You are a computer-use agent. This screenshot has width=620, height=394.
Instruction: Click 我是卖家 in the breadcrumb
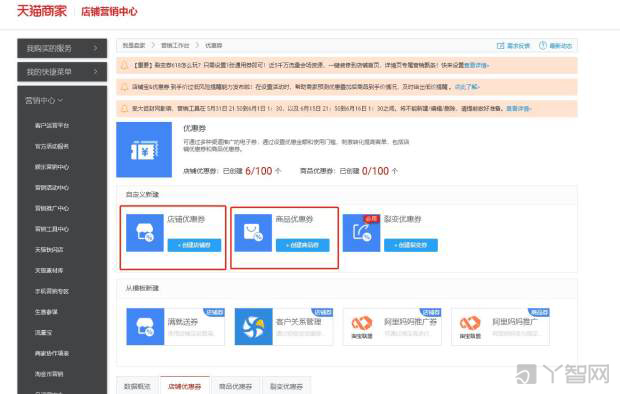(134, 45)
